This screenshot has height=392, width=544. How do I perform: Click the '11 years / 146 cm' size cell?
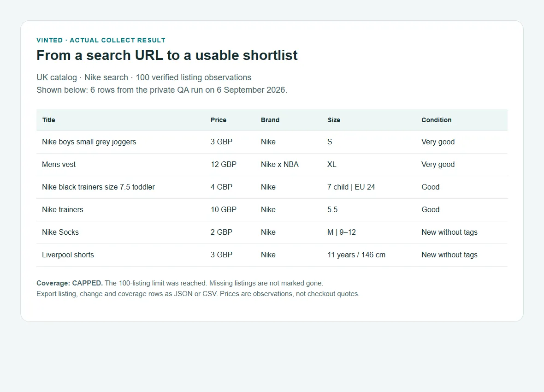356,255
